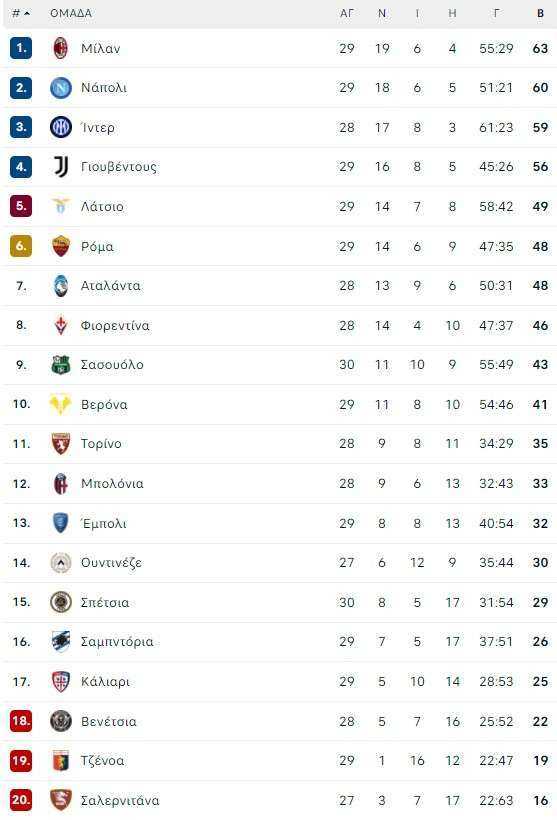The image size is (557, 820).
Task: Sort by Γ goals column header
Action: [496, 13]
